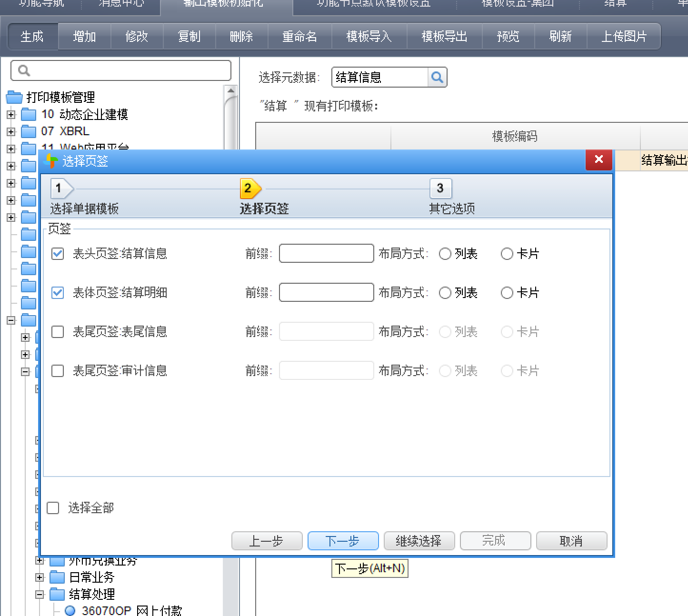This screenshot has width=688, height=616.
Task: Check the 表尾页签:表尾信息 checkbox
Action: pos(57,332)
